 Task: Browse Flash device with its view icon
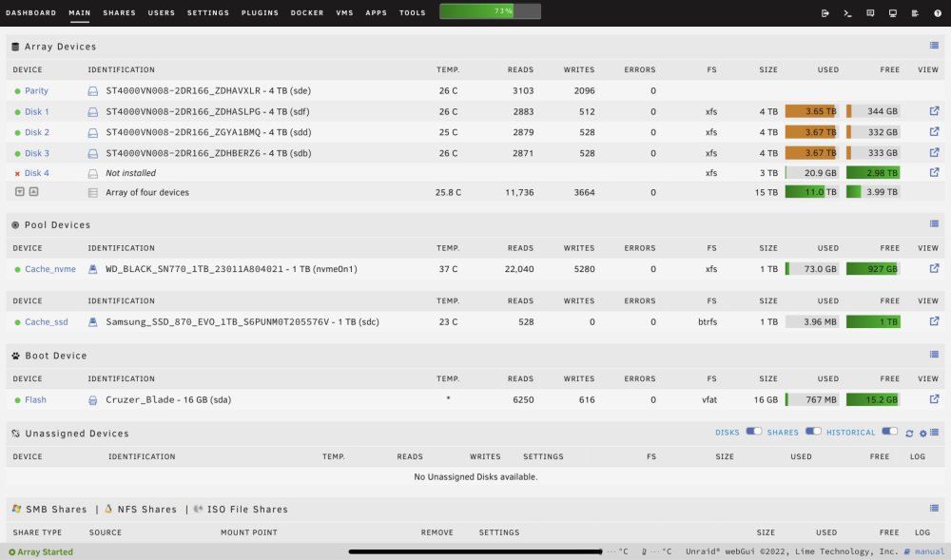coord(934,398)
